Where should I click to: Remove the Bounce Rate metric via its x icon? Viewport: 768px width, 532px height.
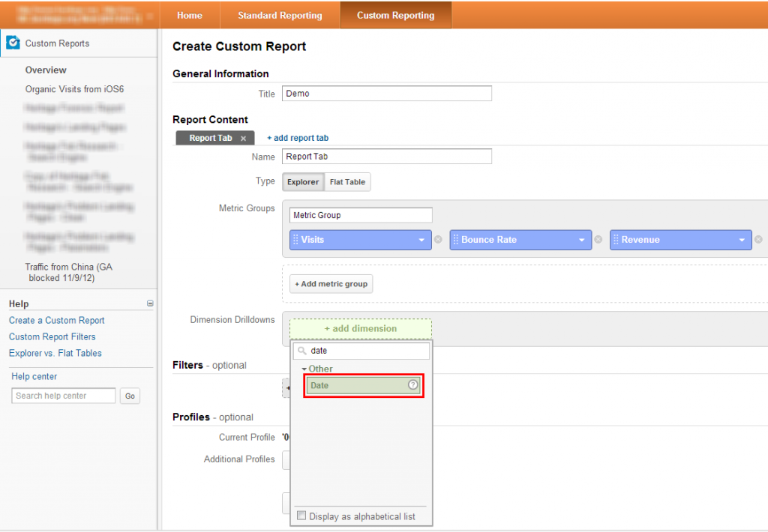click(598, 240)
